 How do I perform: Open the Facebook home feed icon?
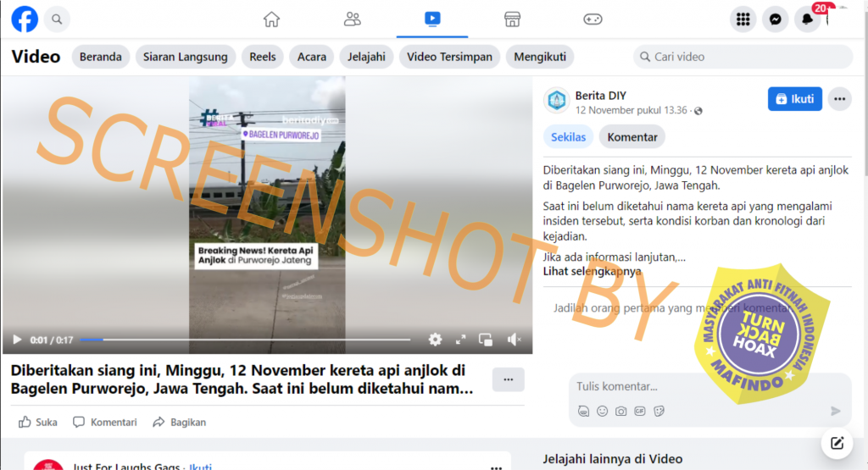click(x=271, y=19)
